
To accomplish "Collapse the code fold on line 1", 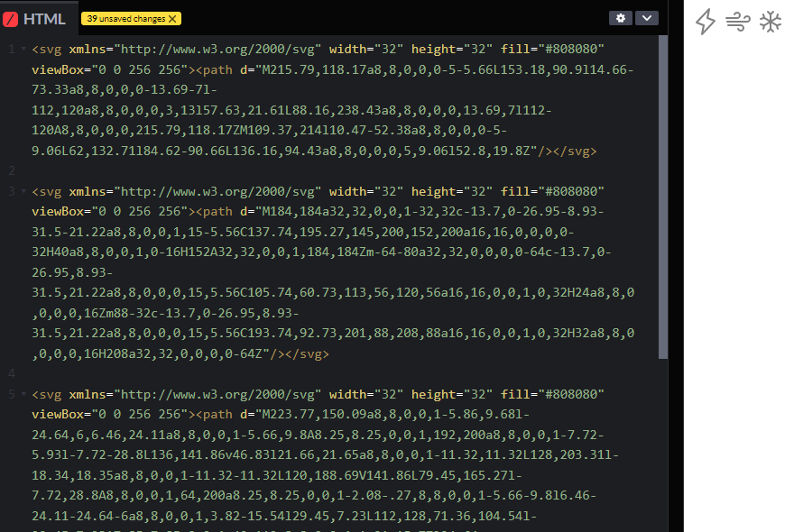I will tap(23, 49).
